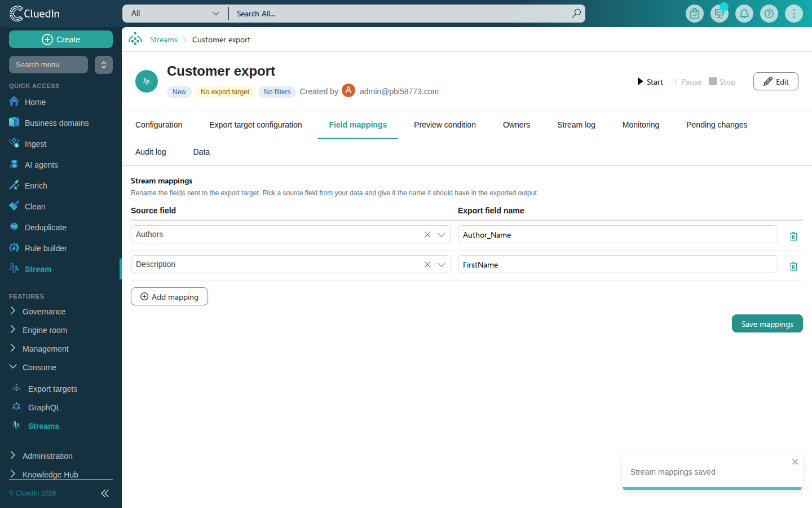Click the FirstName export field input
This screenshot has height=508, width=812.
tap(618, 264)
